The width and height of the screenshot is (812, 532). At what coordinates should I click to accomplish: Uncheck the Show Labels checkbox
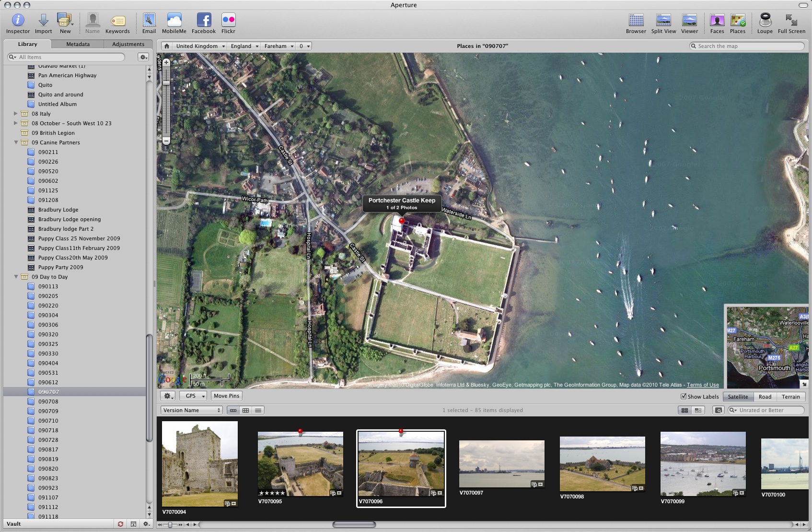point(684,396)
